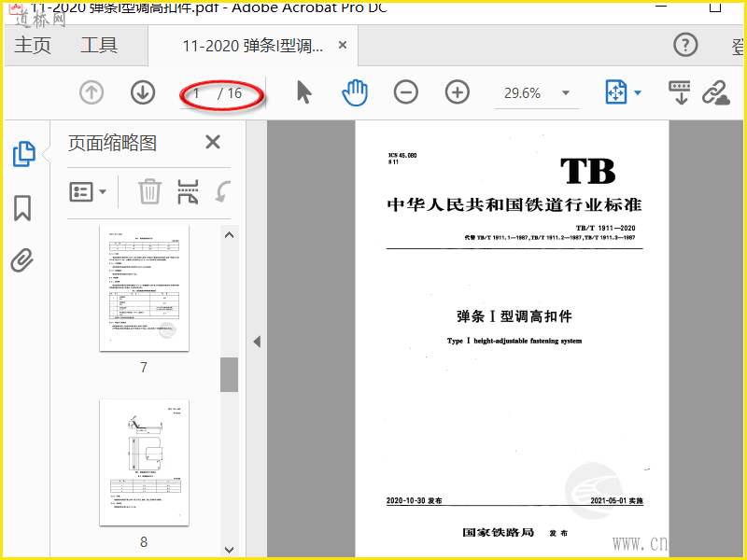The height and width of the screenshot is (560, 747).
Task: Select the 11-2020 弹条I型调 document tab
Action: click(253, 46)
